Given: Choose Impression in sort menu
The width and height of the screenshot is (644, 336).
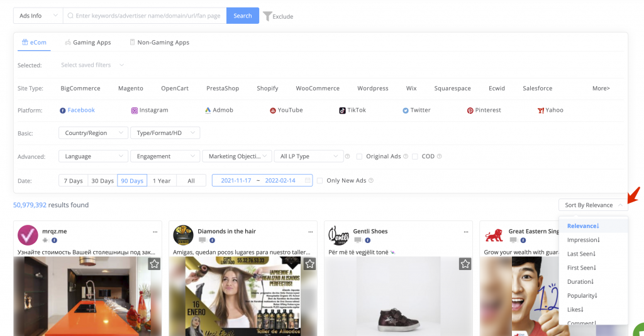Looking at the screenshot, I should (x=593, y=240).
